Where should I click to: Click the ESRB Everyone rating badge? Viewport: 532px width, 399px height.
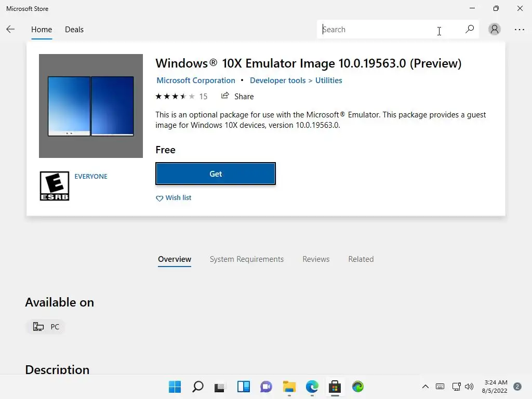pyautogui.click(x=54, y=186)
